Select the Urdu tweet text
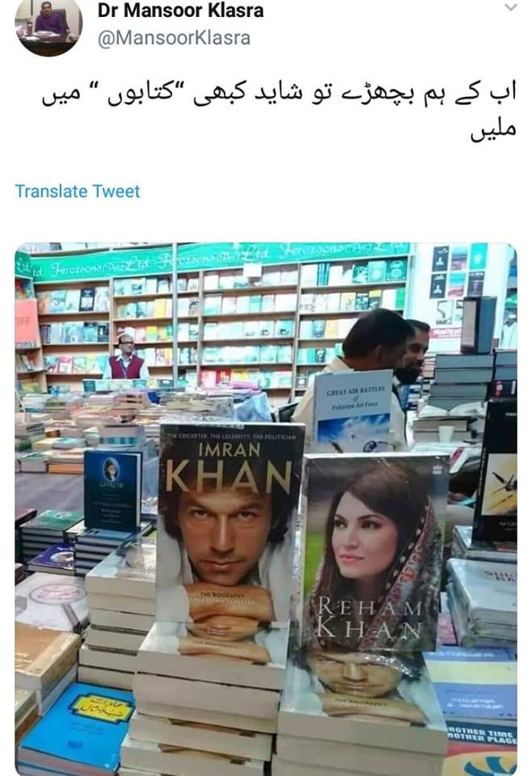 coord(279,113)
